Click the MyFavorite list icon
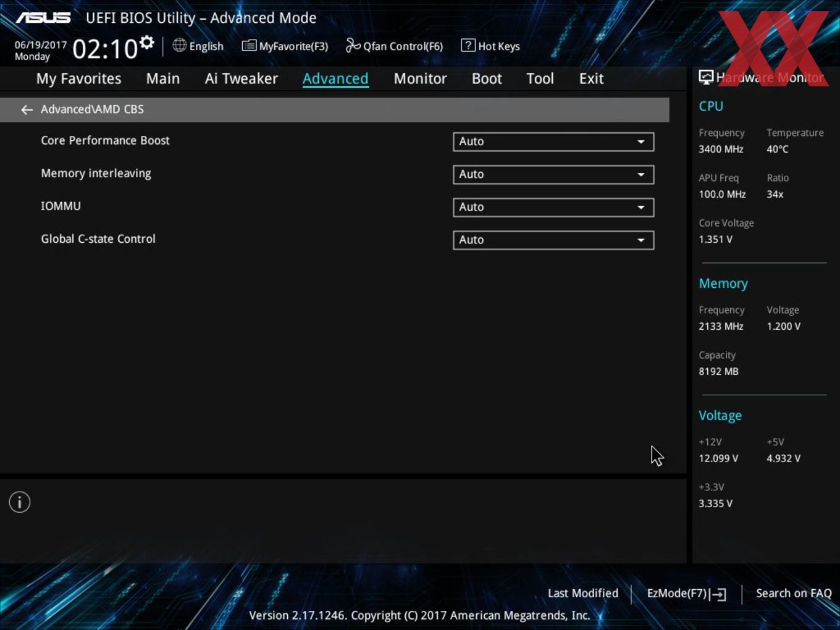This screenshot has height=630, width=840. pyautogui.click(x=249, y=46)
